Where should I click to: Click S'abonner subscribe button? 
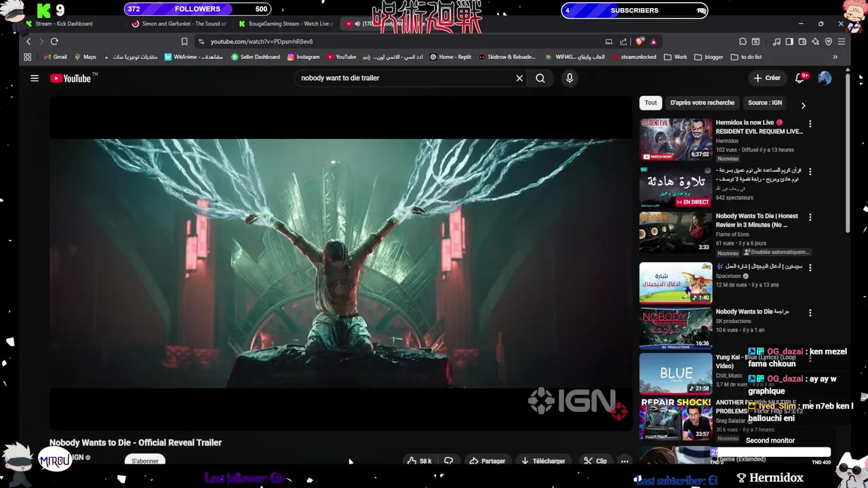(145, 461)
